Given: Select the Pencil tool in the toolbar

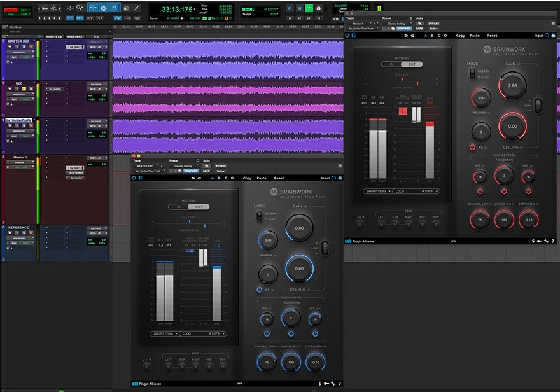Looking at the screenshot, I should 136,8.
